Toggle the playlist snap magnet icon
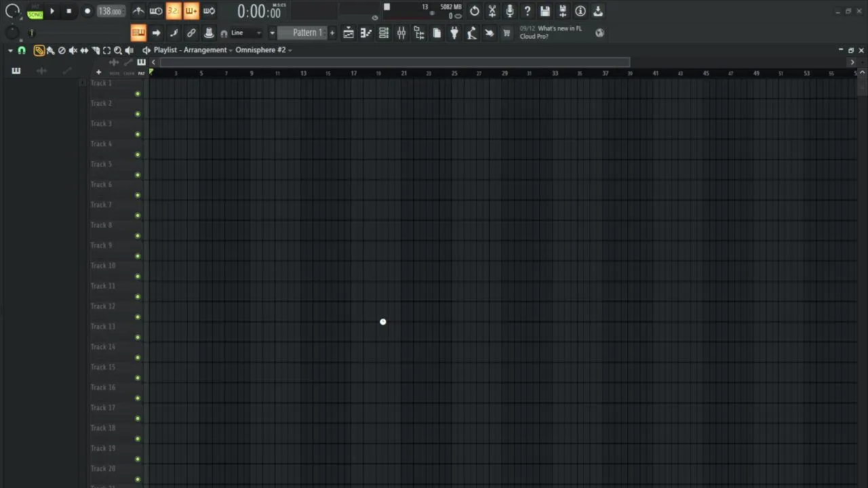Image resolution: width=868 pixels, height=488 pixels. [22, 50]
